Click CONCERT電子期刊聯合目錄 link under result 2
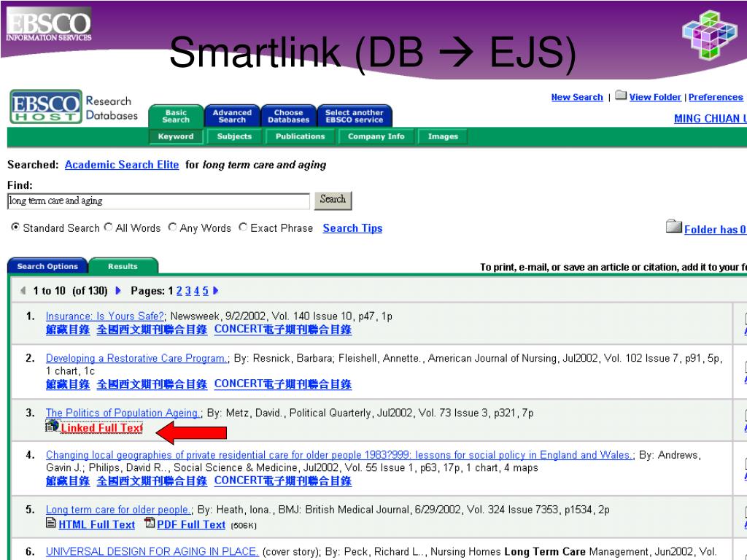Screen dimensions: 747x560 283,384
